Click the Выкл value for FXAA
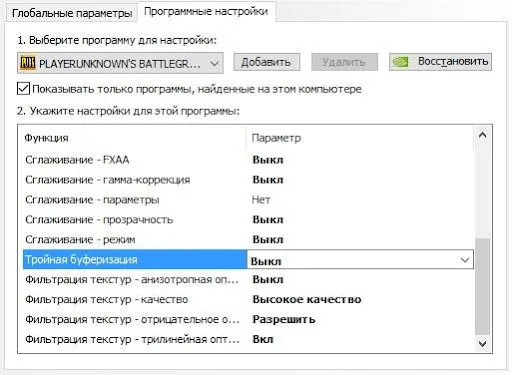This screenshot has width=512, height=375. (268, 160)
